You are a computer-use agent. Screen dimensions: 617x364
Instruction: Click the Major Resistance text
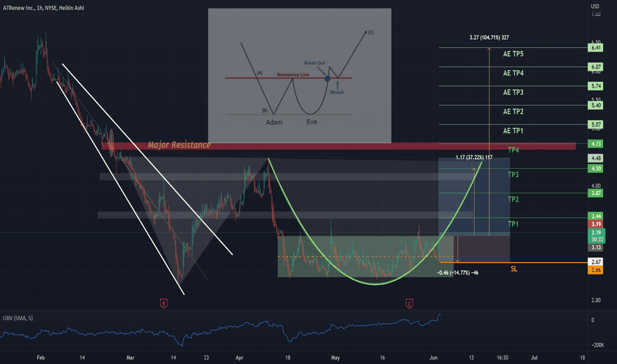coord(179,145)
